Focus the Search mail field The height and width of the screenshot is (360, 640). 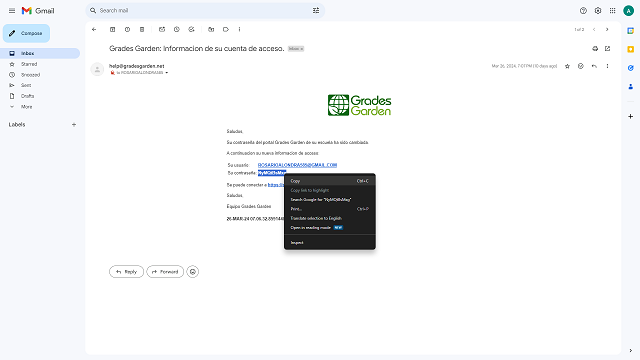(x=204, y=11)
